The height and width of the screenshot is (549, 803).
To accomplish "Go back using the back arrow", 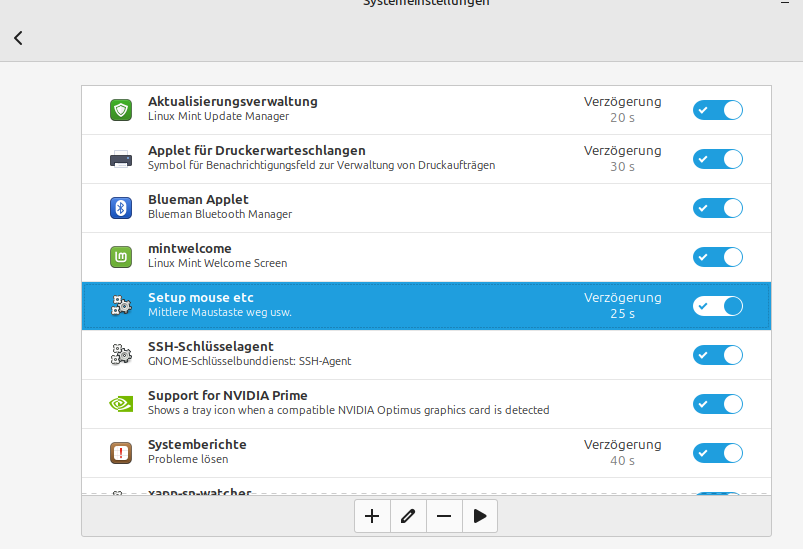I will pos(18,38).
